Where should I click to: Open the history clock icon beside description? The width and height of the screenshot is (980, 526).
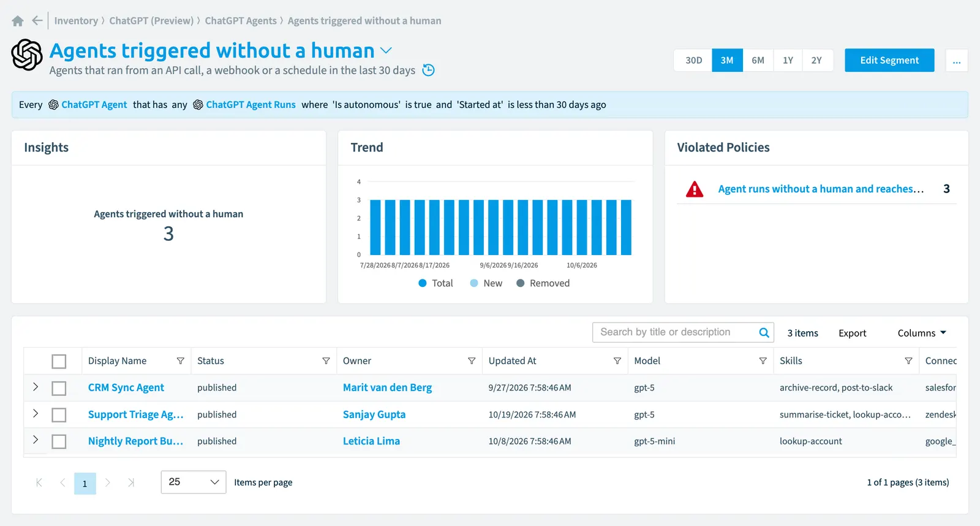coord(429,70)
